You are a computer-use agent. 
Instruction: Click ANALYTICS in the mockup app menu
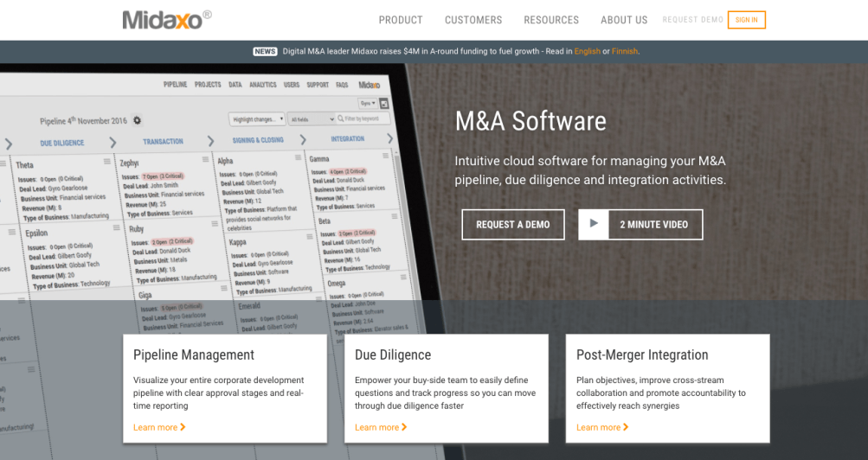[263, 85]
